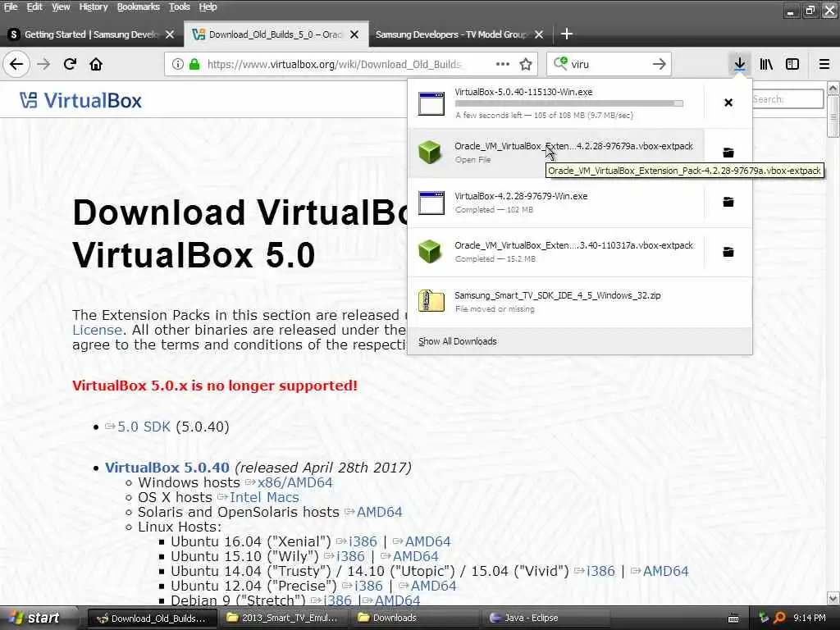Image resolution: width=840 pixels, height=630 pixels.
Task: Open the Bookmarks menu
Action: click(x=138, y=7)
